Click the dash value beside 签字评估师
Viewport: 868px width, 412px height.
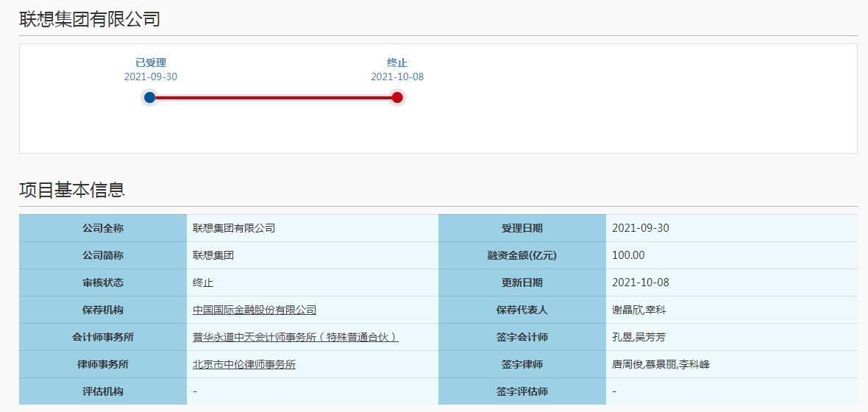[x=614, y=391]
